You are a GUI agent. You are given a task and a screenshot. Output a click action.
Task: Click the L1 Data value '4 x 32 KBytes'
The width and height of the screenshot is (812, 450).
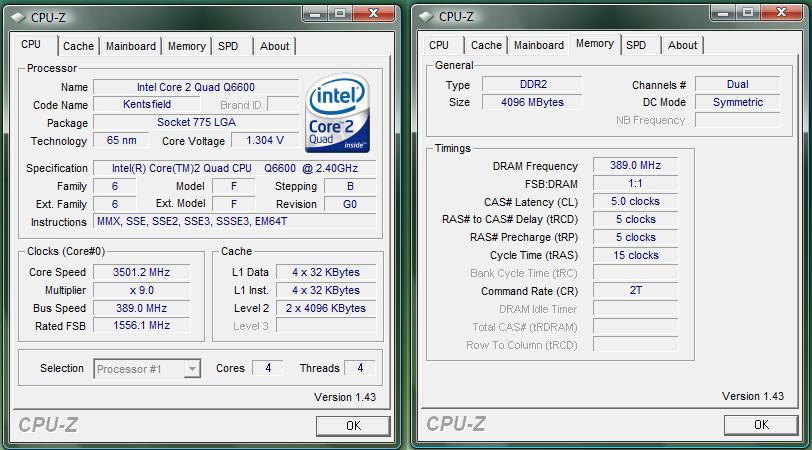[326, 272]
